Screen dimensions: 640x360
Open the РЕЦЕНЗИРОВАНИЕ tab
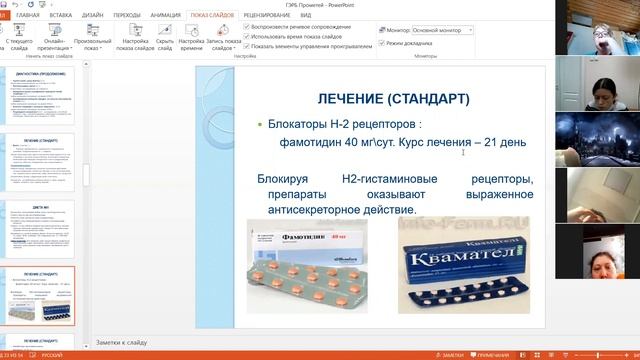[267, 15]
